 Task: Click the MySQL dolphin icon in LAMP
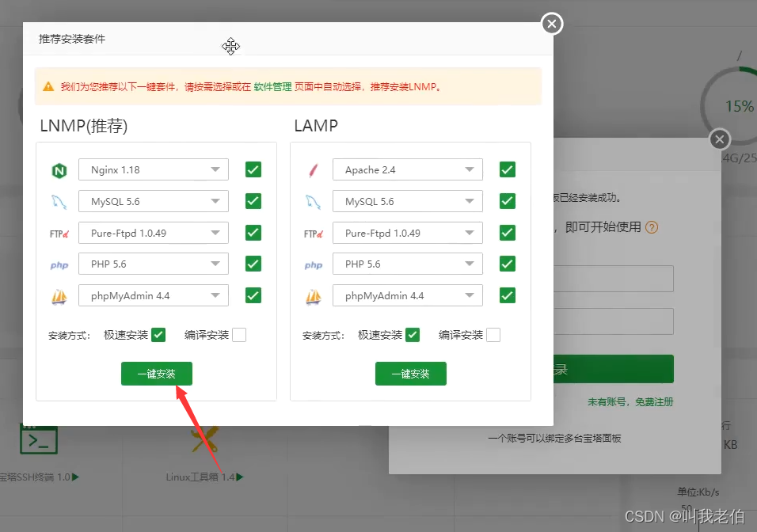tap(314, 202)
